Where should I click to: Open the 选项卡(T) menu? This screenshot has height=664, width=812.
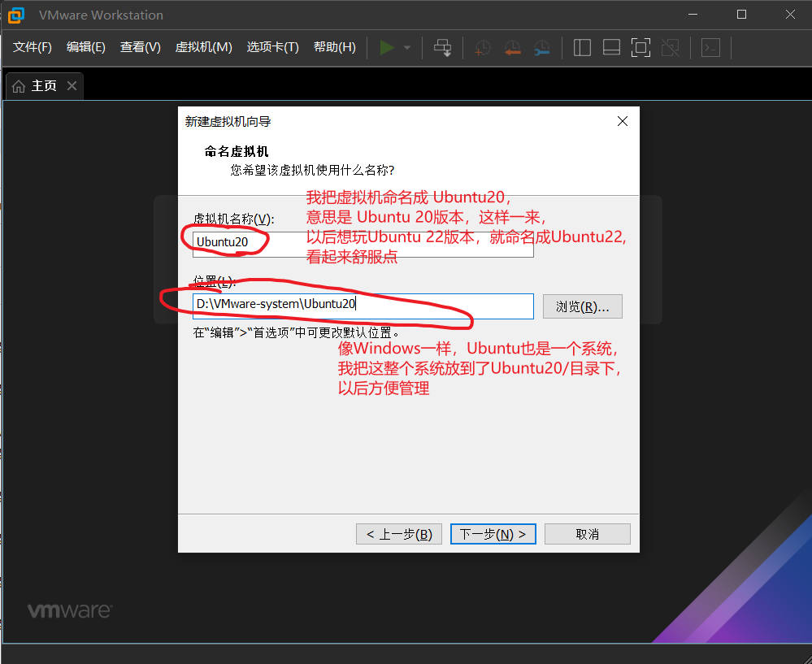(273, 47)
